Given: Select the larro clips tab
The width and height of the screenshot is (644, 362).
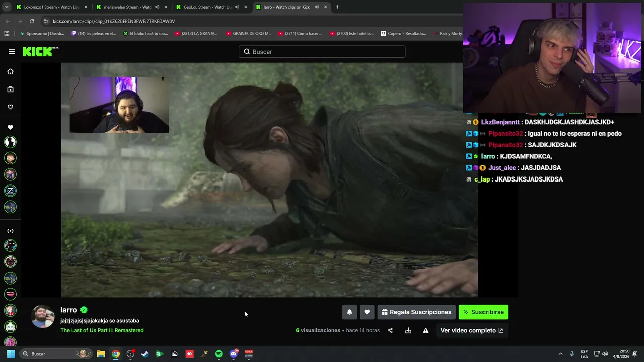Looking at the screenshot, I should (286, 7).
